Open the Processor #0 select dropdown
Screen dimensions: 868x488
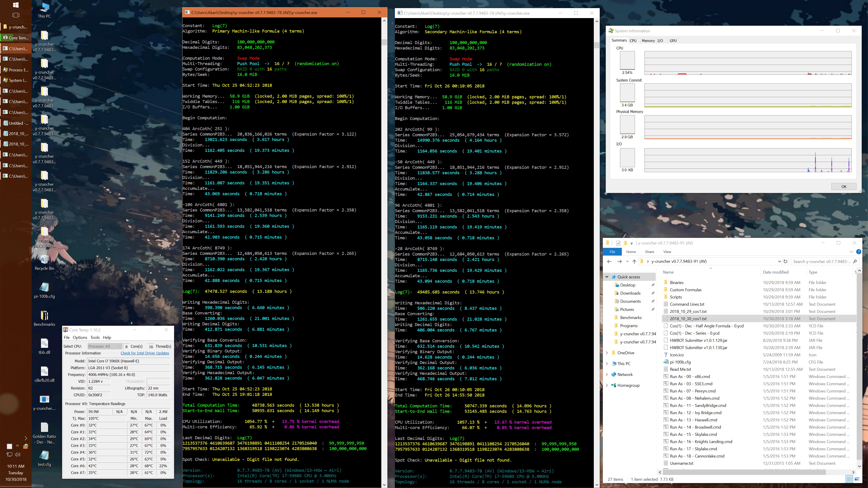[x=104, y=346]
